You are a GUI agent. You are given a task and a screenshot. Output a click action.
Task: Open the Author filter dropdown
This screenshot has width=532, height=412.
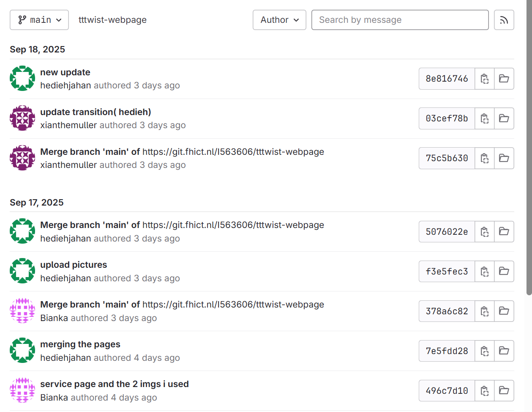(279, 19)
